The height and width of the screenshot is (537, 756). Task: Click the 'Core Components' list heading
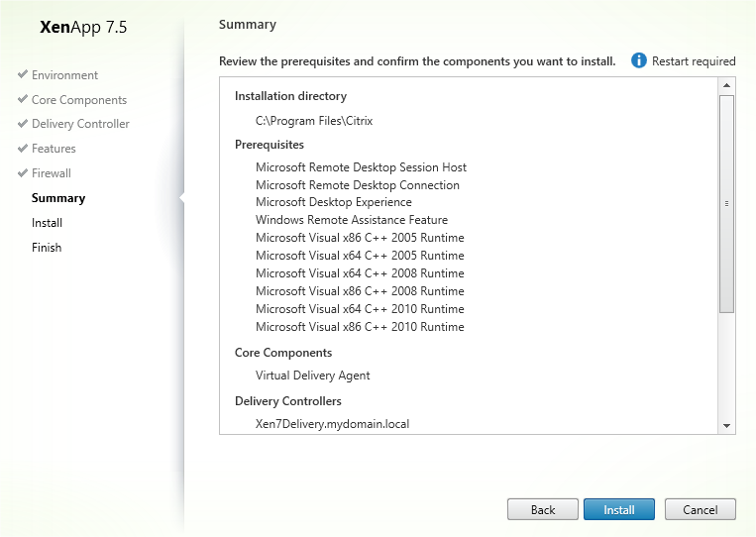283,353
